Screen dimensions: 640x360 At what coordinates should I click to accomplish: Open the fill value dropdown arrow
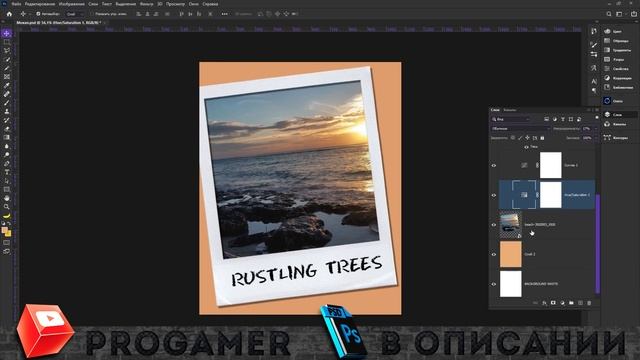596,138
